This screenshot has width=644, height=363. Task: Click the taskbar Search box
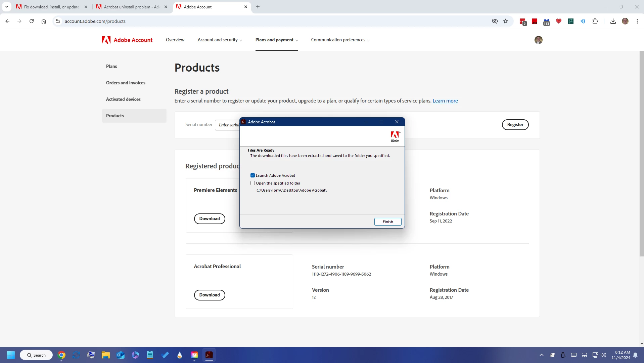[36, 355]
